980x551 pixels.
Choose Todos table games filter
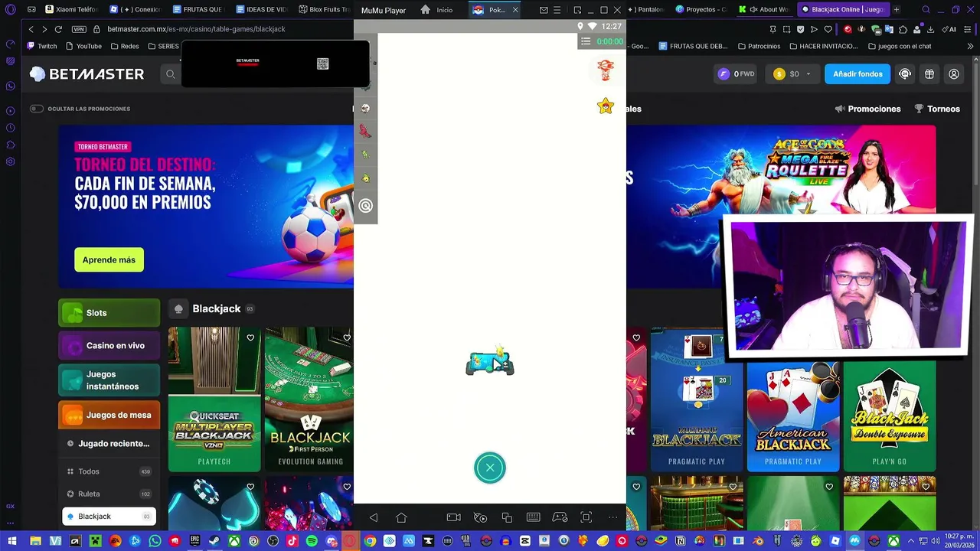point(109,471)
